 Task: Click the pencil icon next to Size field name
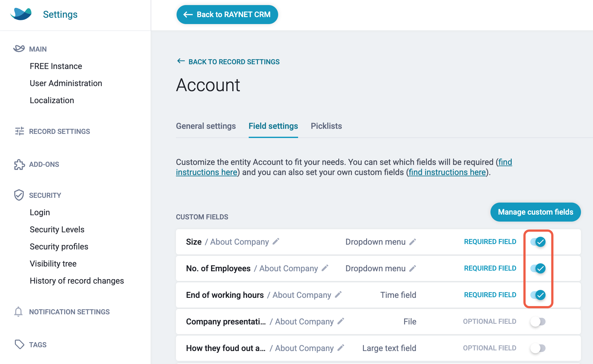click(x=276, y=242)
